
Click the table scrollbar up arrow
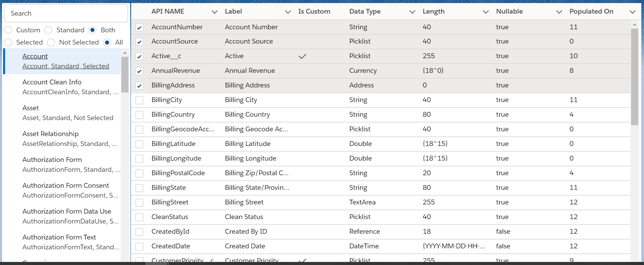[634, 24]
